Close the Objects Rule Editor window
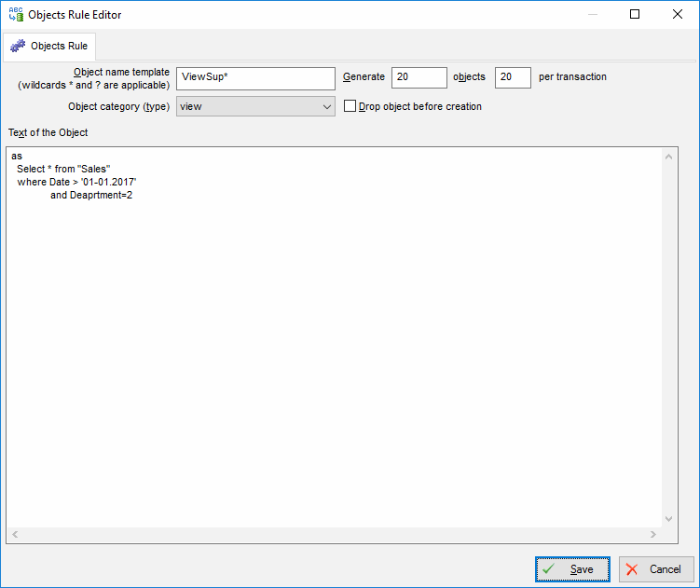 click(678, 14)
